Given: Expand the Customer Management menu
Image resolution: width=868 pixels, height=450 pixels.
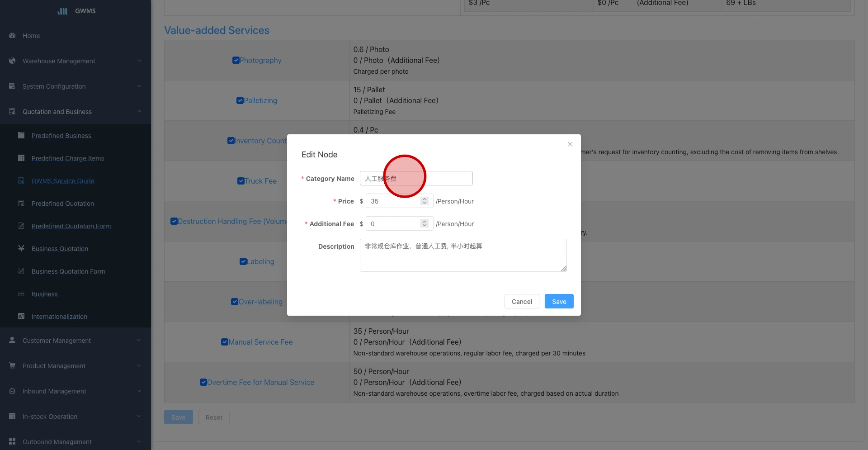Looking at the screenshot, I should 139,340.
